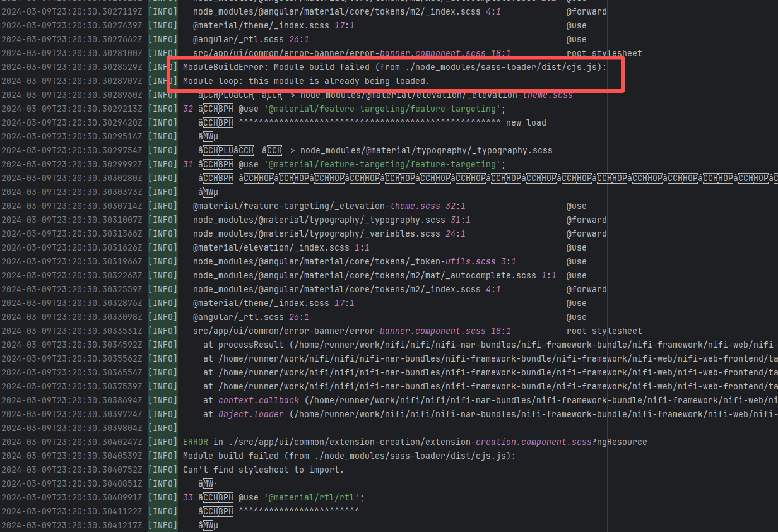Click the _token-utils.scss 3:1 file reference
The width and height of the screenshot is (778, 532).
tap(354, 261)
